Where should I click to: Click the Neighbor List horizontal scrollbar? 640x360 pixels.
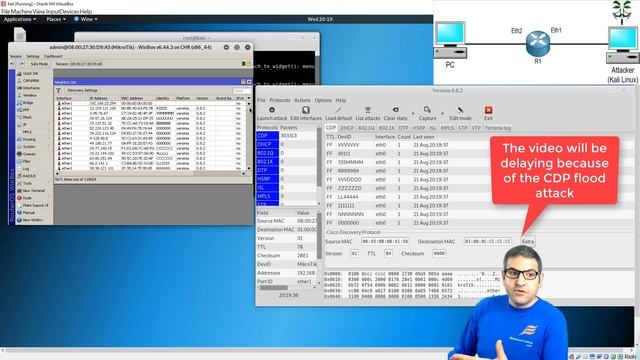pos(150,173)
